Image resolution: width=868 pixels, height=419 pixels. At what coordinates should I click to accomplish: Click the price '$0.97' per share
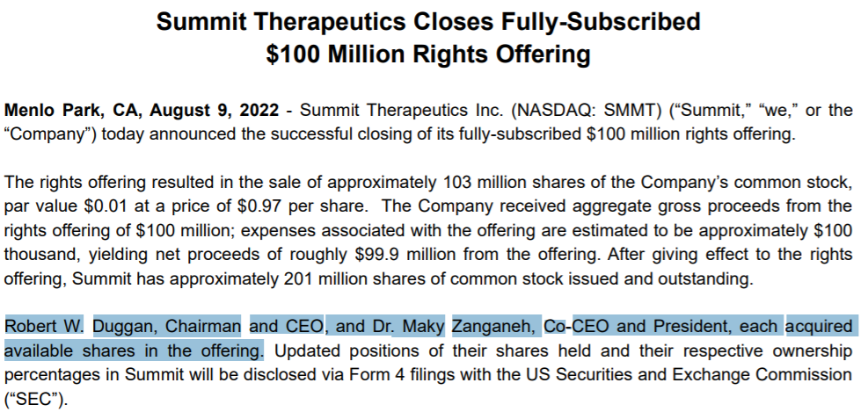coord(259,206)
